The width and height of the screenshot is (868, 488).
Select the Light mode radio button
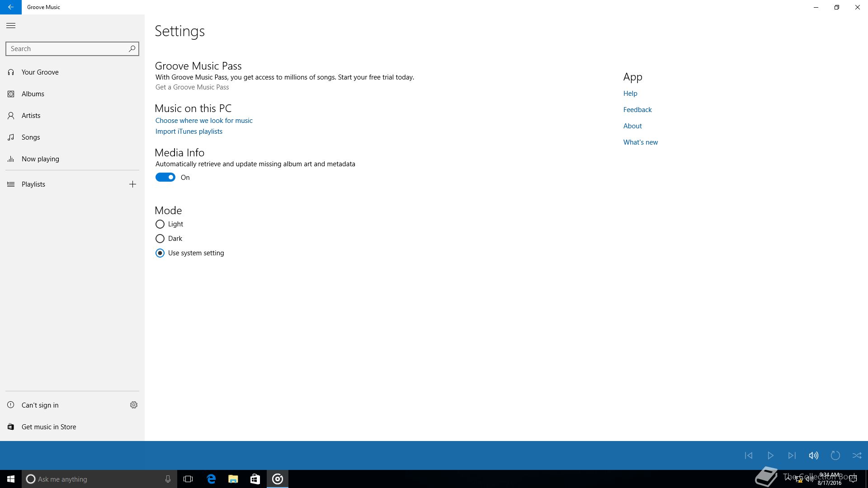point(160,224)
